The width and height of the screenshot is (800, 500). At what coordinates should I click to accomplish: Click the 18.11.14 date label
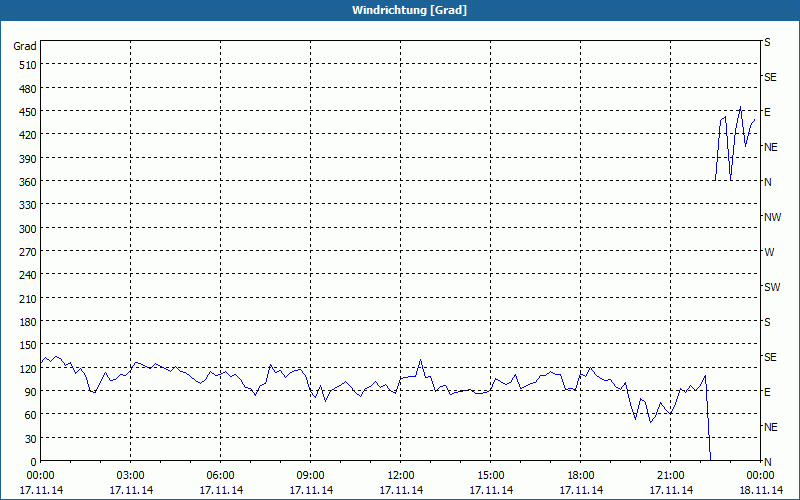click(761, 491)
